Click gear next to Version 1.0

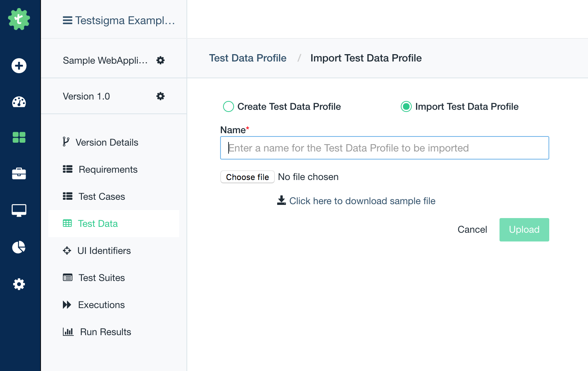tap(161, 96)
